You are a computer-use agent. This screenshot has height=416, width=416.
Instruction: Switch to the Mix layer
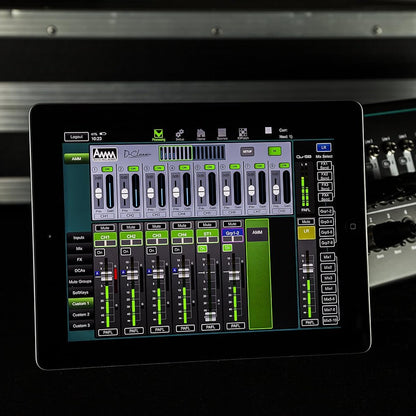[79, 249]
